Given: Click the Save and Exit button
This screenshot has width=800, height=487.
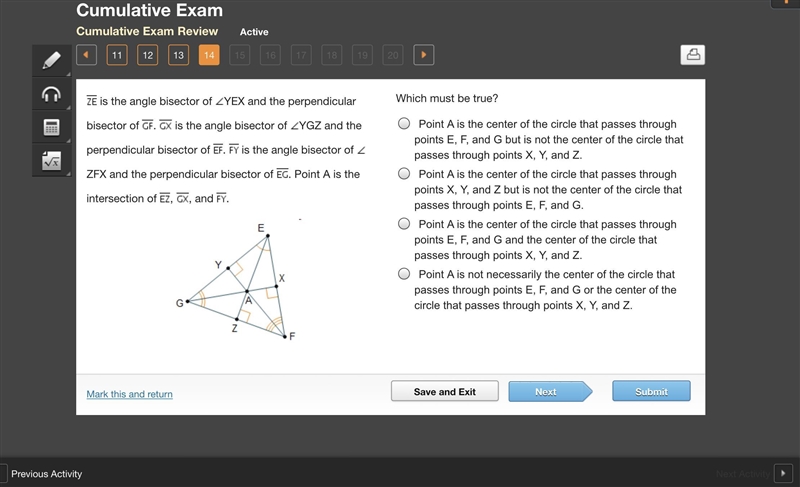Looking at the screenshot, I should (444, 391).
